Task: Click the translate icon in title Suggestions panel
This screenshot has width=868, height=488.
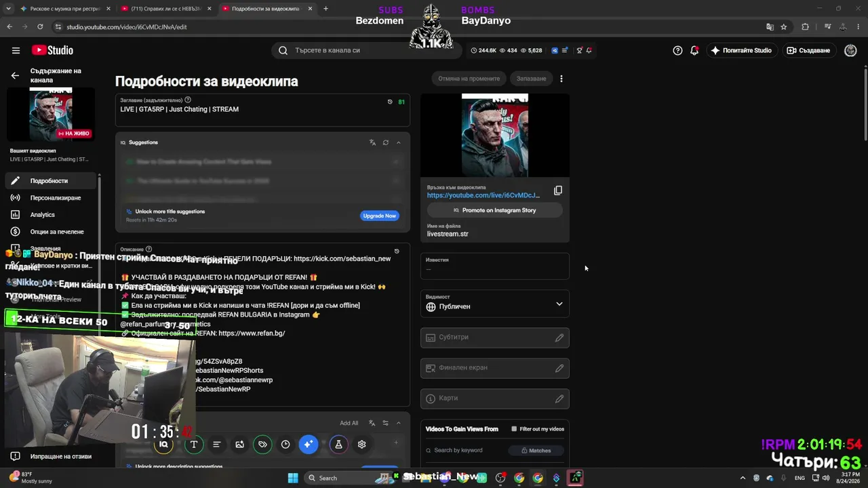Action: tap(372, 142)
